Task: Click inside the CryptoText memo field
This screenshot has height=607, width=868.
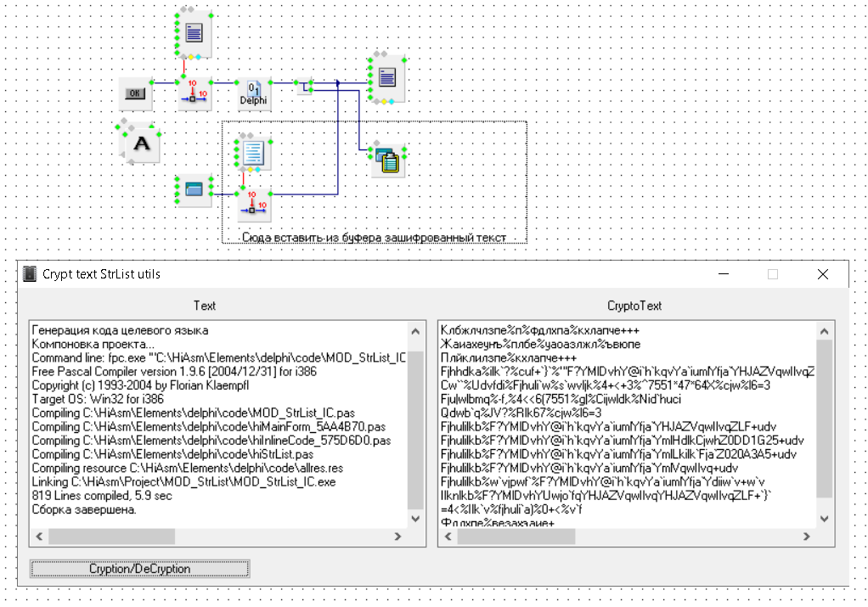Action: (627, 424)
